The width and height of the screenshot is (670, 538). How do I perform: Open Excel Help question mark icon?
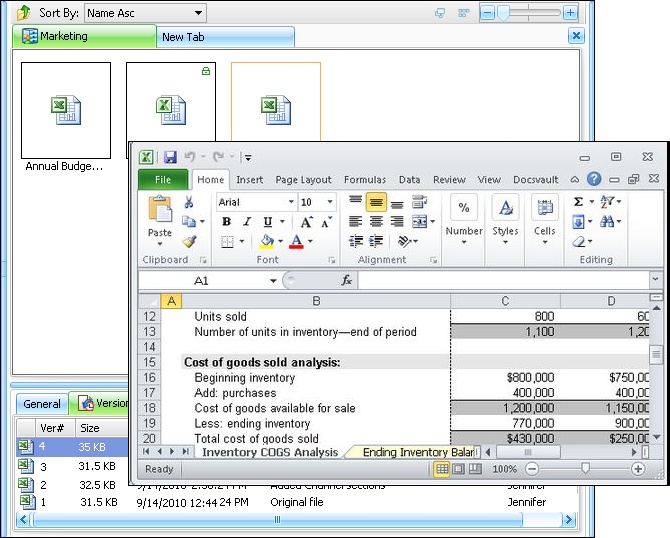tap(594, 180)
